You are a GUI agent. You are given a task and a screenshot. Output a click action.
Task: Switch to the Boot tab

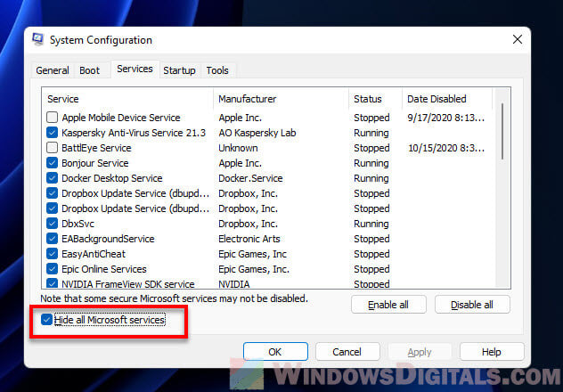89,70
